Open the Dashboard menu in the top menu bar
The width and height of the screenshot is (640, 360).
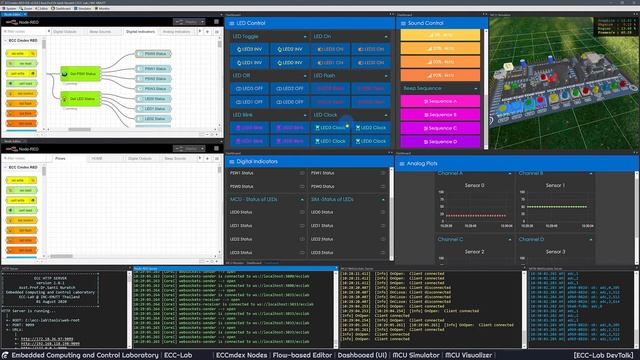point(62,9)
